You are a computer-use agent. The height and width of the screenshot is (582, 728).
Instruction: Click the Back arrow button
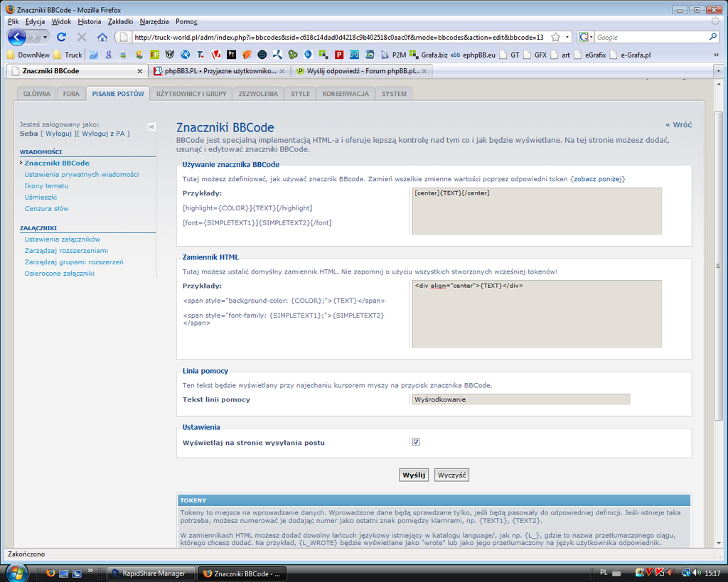(18, 37)
